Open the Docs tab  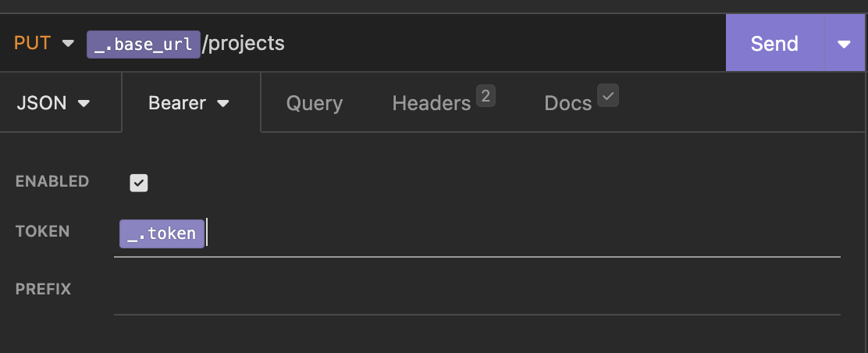coord(567,103)
